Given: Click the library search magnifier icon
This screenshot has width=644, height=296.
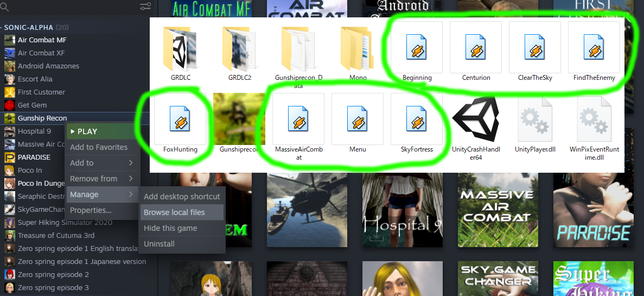Looking at the screenshot, I should [5, 7].
